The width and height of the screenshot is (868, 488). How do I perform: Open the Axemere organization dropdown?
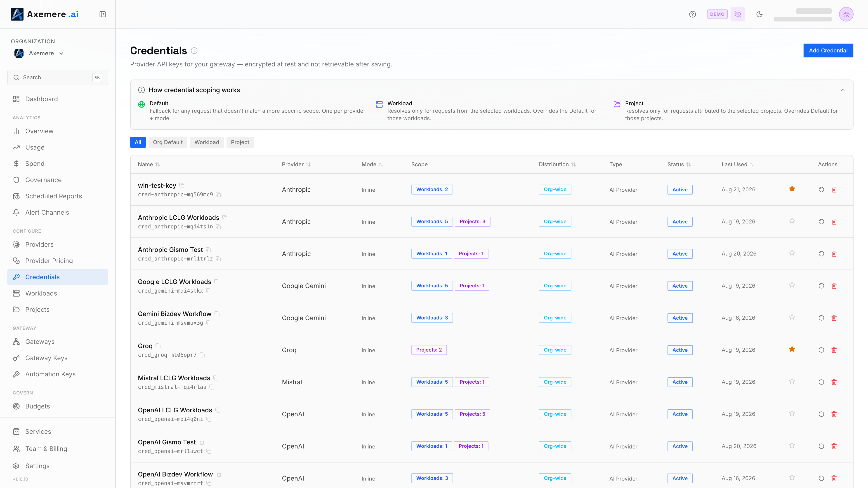[39, 53]
